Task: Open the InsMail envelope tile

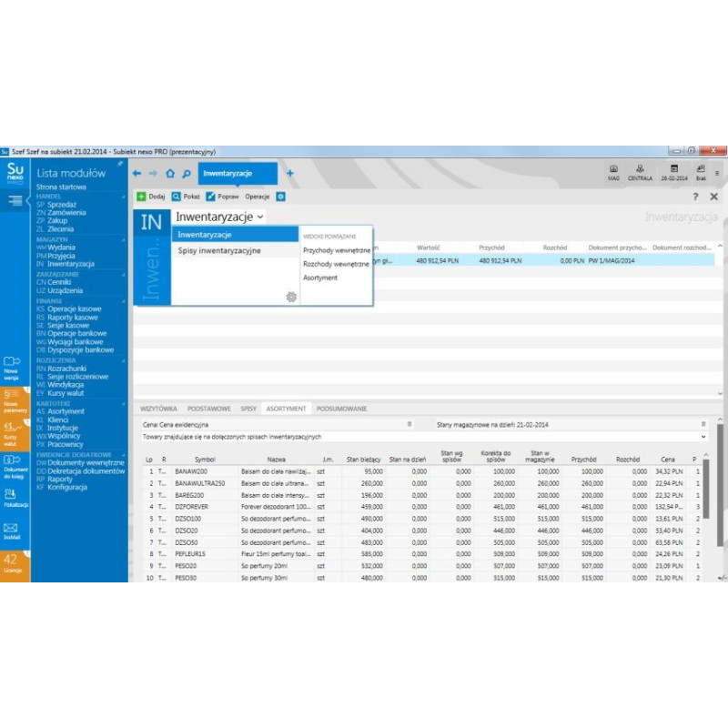Action: pos(11,531)
